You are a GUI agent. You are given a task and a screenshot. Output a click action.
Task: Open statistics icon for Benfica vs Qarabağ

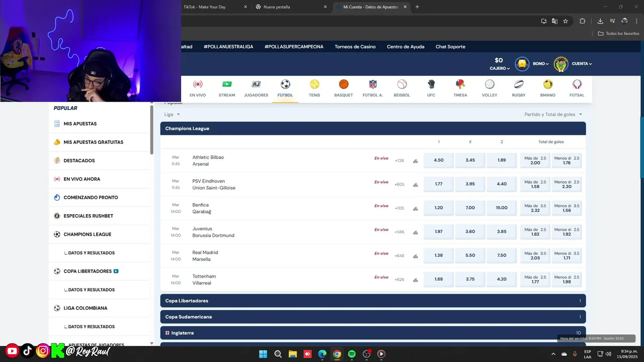[x=416, y=209]
